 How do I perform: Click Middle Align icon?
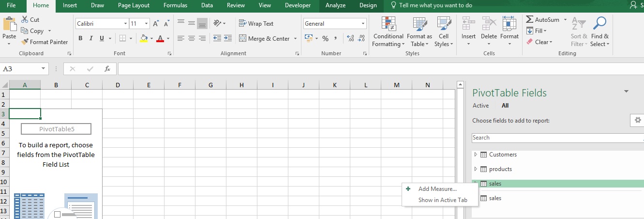click(192, 22)
